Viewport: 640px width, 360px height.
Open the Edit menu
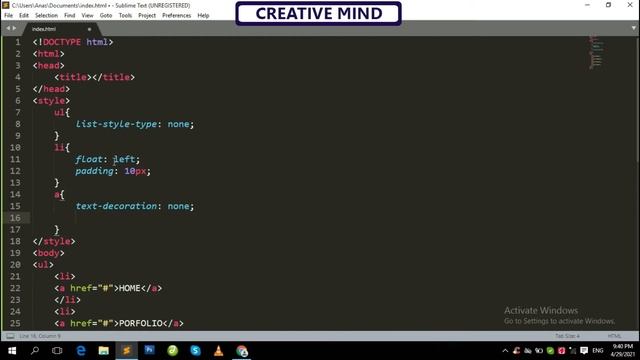(24, 16)
